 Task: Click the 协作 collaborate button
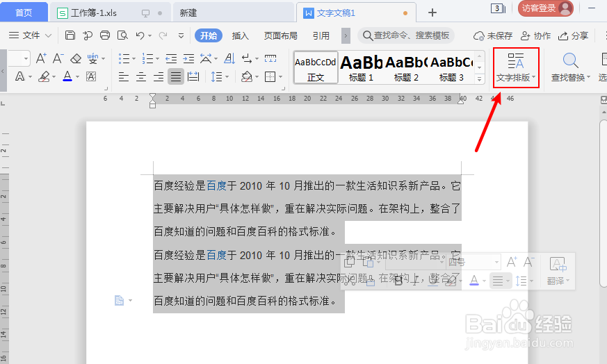click(535, 36)
